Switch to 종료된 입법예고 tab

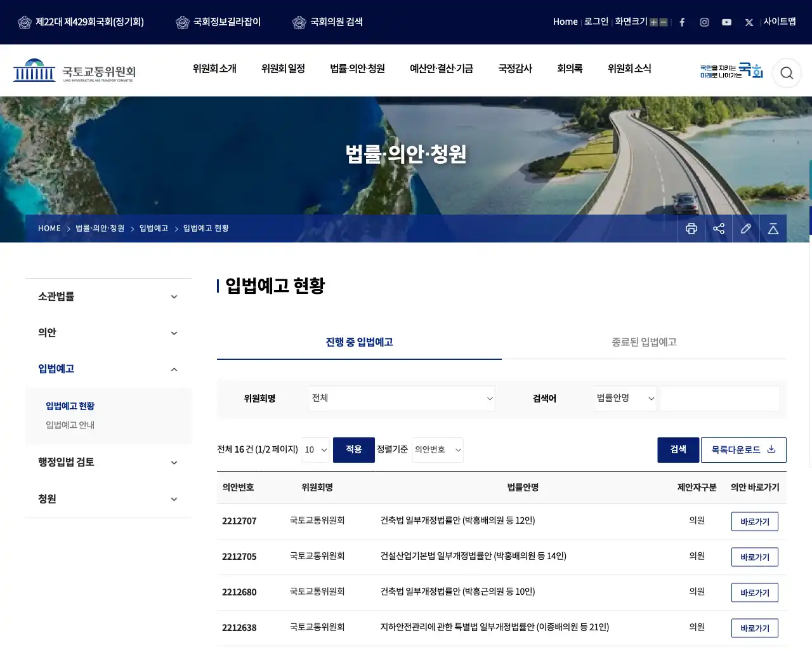644,342
